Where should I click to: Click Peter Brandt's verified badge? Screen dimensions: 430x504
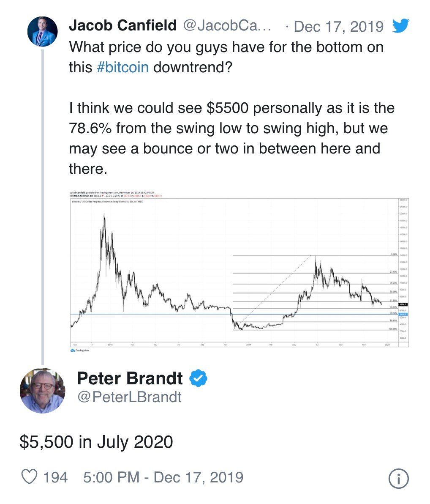point(198,378)
